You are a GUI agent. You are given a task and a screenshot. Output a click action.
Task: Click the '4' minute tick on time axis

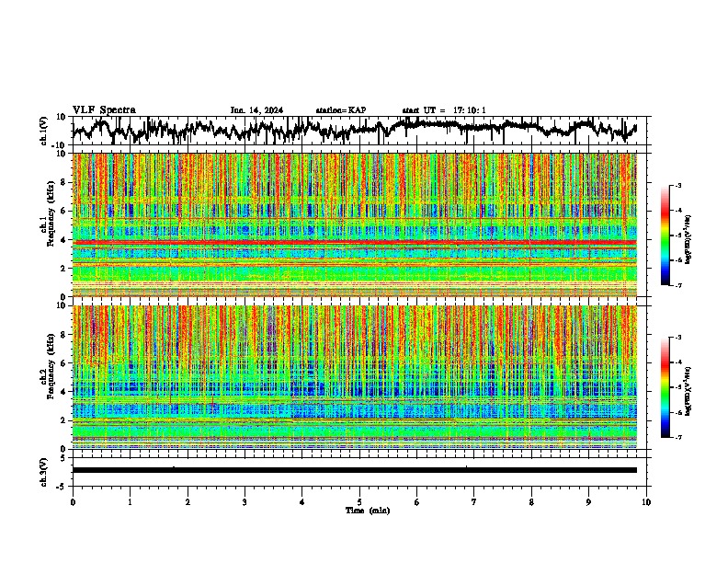coord(302,502)
